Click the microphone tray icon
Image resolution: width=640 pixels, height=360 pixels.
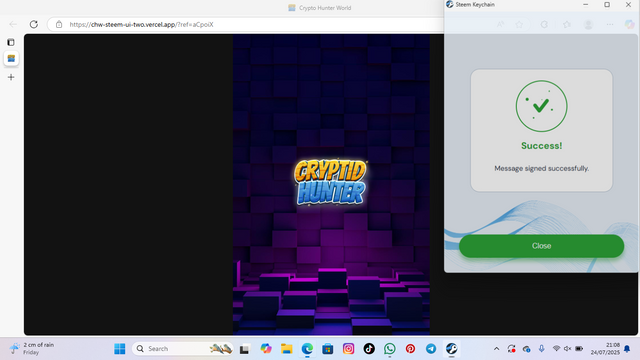click(541, 349)
